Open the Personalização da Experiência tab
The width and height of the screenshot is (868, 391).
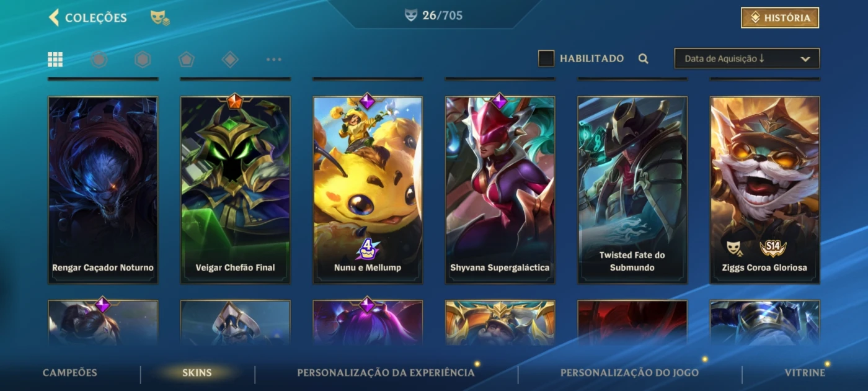tap(386, 373)
